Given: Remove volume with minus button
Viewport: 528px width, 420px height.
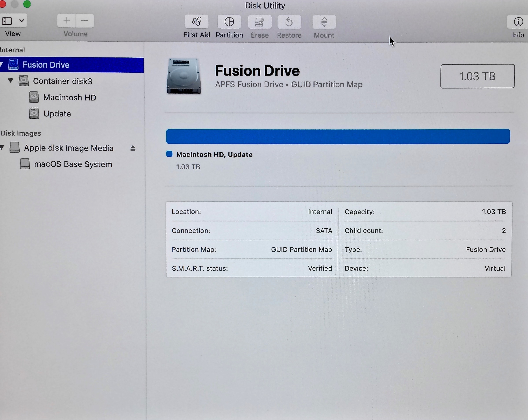Looking at the screenshot, I should click(x=85, y=20).
